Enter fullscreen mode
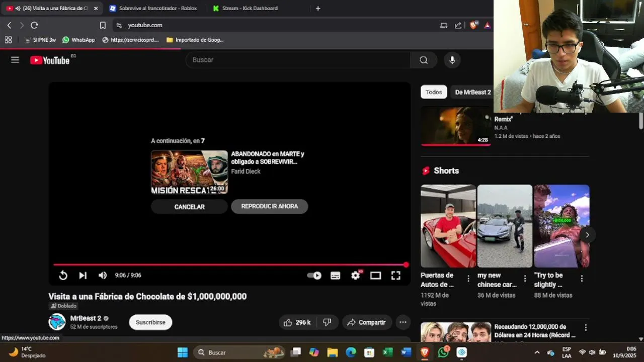Image resolution: width=644 pixels, height=362 pixels. tap(396, 276)
